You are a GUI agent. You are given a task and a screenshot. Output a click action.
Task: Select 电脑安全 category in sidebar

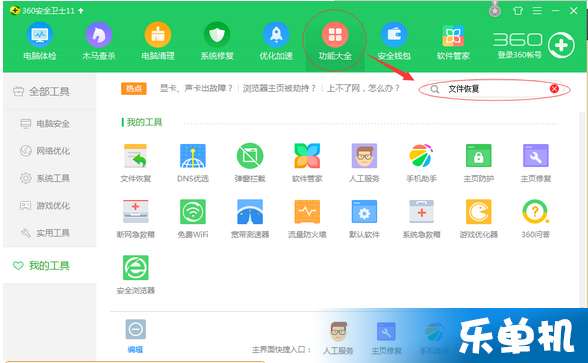45,123
